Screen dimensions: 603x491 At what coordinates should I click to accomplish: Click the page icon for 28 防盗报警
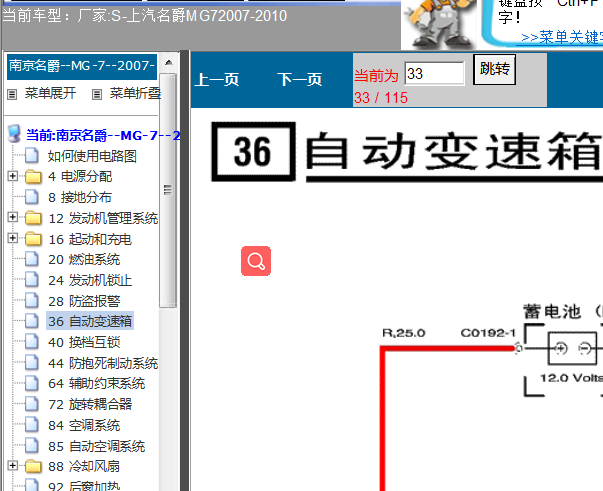tap(32, 301)
